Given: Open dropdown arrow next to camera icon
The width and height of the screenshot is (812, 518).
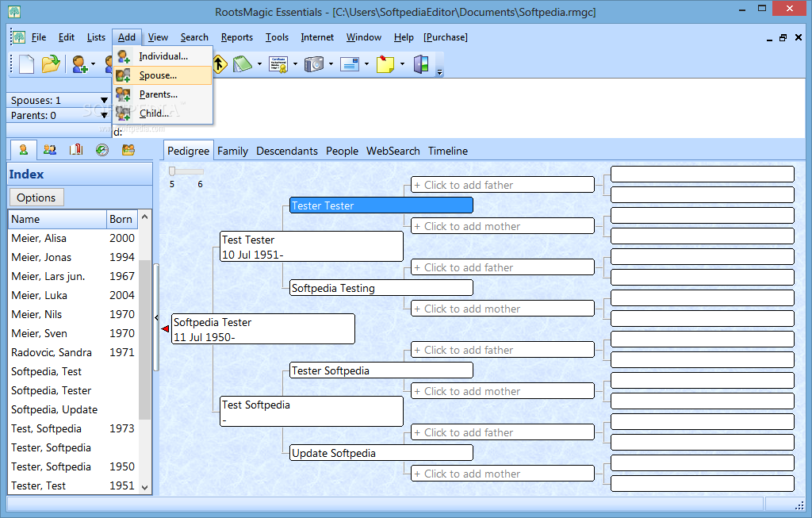Looking at the screenshot, I should click(x=331, y=64).
